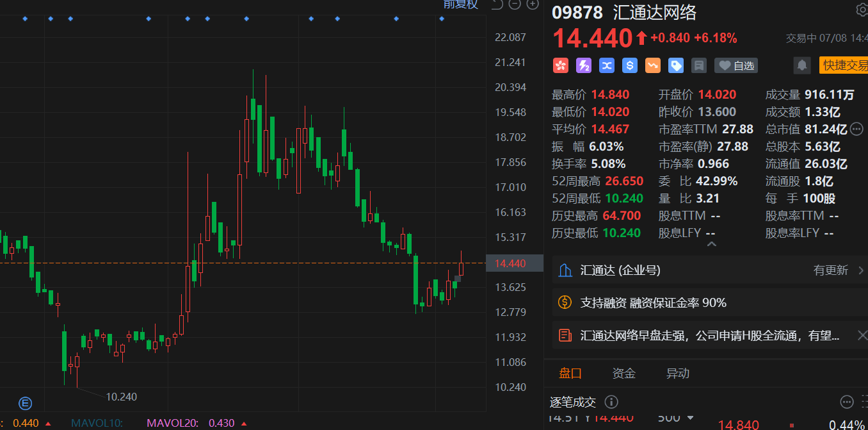The height and width of the screenshot is (430, 868).
Task: Click the Hong Kong market flag icon
Action: 561,65
